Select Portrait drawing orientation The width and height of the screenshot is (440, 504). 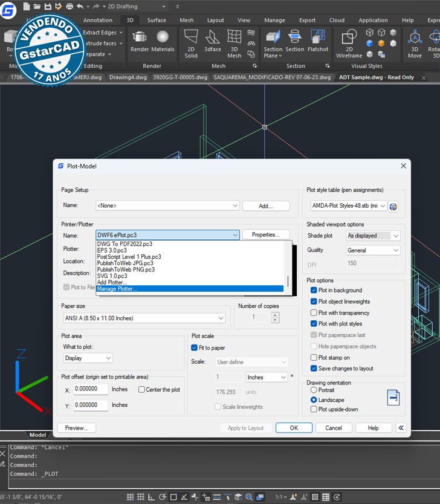[314, 390]
